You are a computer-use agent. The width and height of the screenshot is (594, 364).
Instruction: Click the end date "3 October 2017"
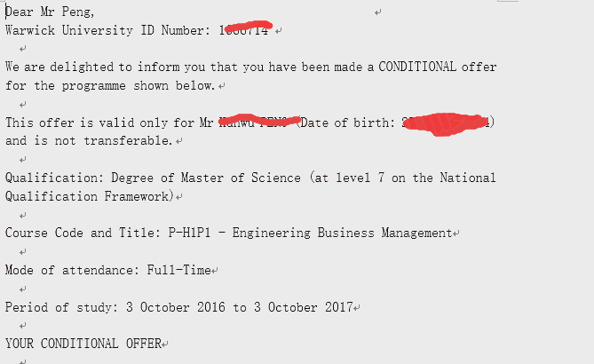tap(302, 307)
